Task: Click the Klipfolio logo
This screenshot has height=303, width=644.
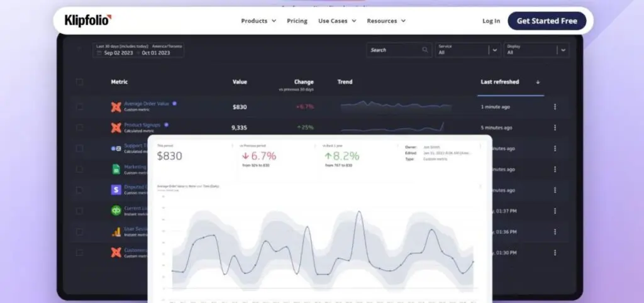Action: click(88, 21)
